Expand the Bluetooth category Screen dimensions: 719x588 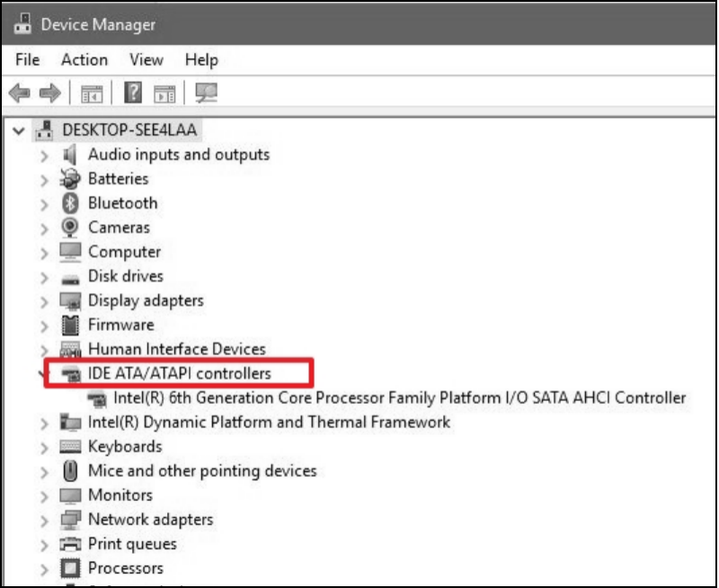[x=43, y=203]
